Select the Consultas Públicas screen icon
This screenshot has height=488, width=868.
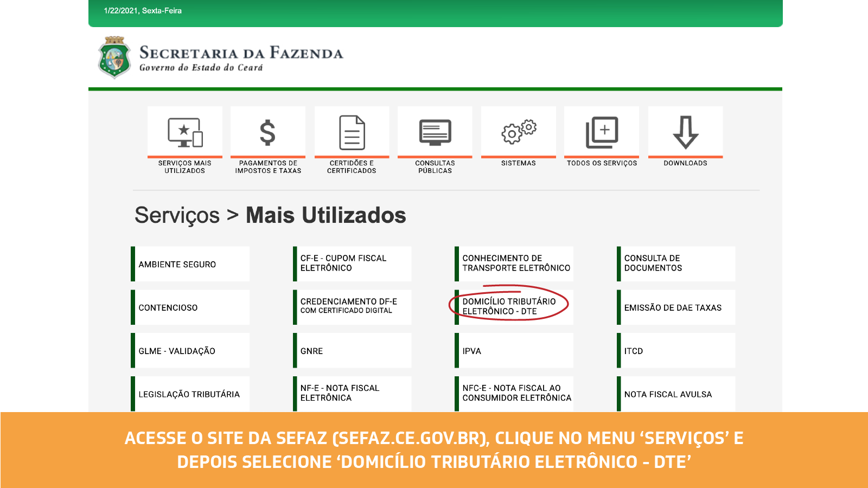pyautogui.click(x=435, y=132)
